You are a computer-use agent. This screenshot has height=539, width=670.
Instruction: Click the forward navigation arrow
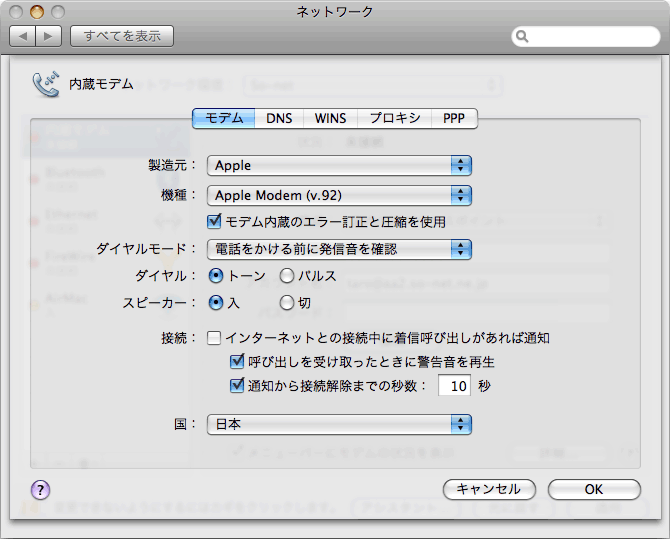(x=49, y=36)
